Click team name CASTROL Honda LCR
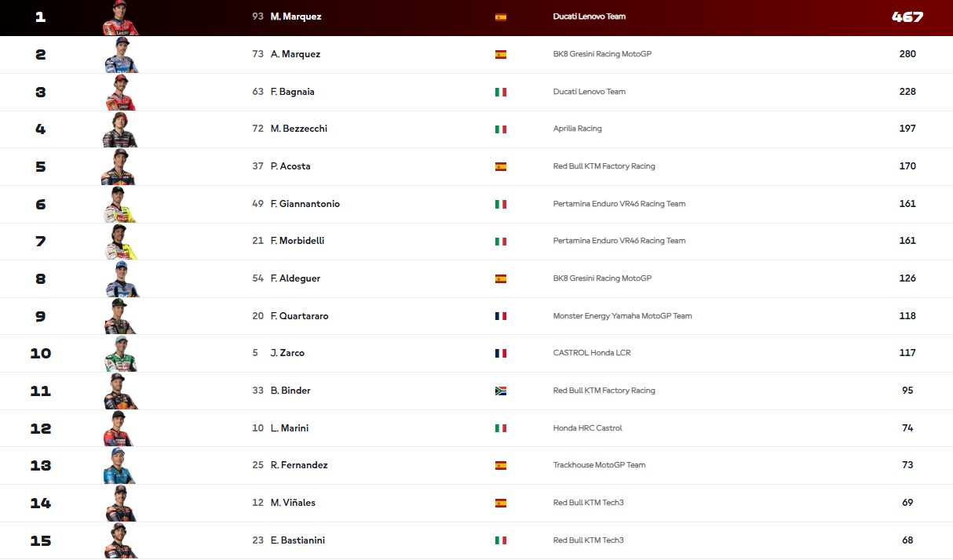Image resolution: width=953 pixels, height=560 pixels. click(x=592, y=353)
